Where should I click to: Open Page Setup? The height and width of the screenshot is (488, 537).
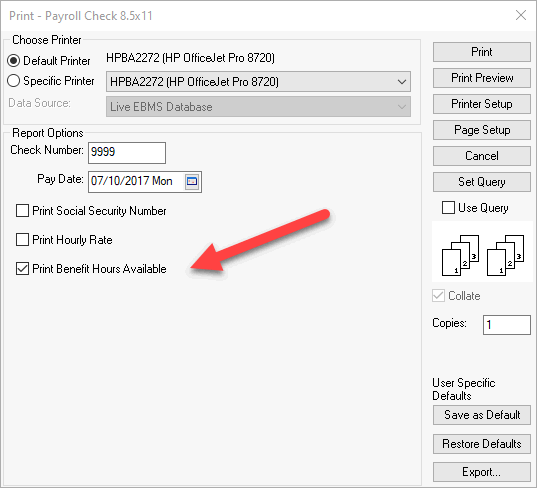point(482,130)
